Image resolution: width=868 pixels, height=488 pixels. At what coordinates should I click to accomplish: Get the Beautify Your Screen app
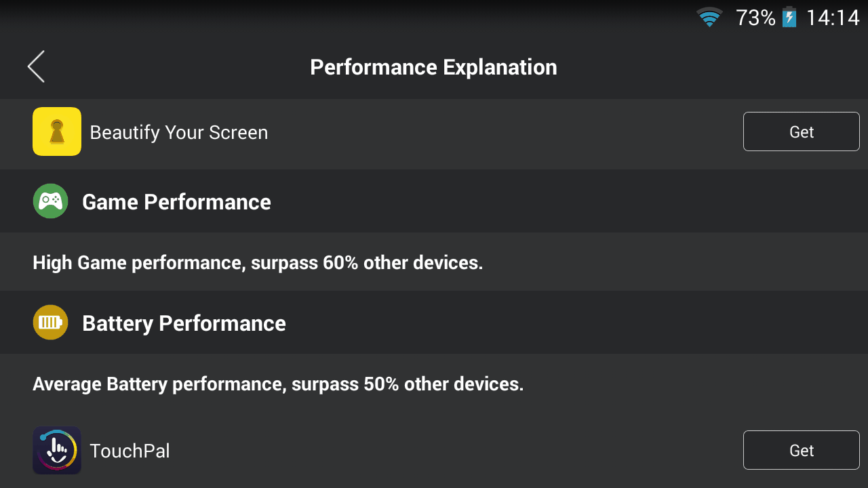click(802, 131)
